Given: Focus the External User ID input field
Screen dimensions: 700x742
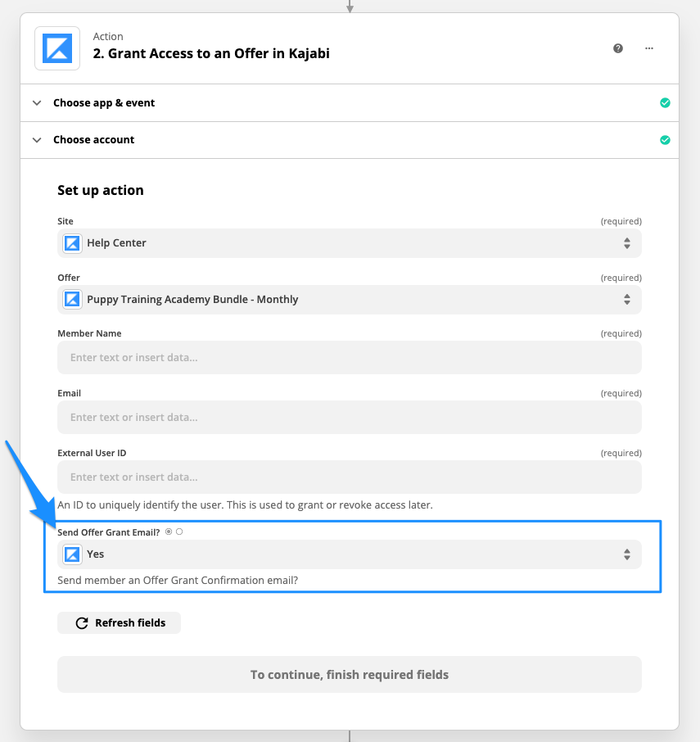Looking at the screenshot, I should tap(350, 477).
